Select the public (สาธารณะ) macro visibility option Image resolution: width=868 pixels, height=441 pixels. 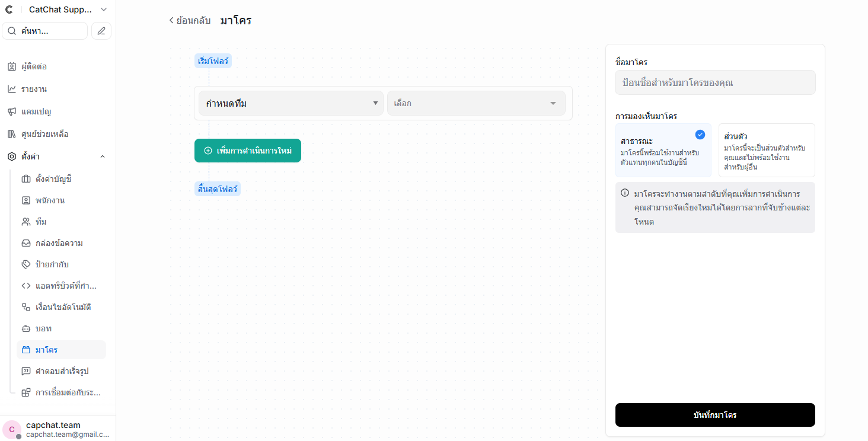coord(663,151)
